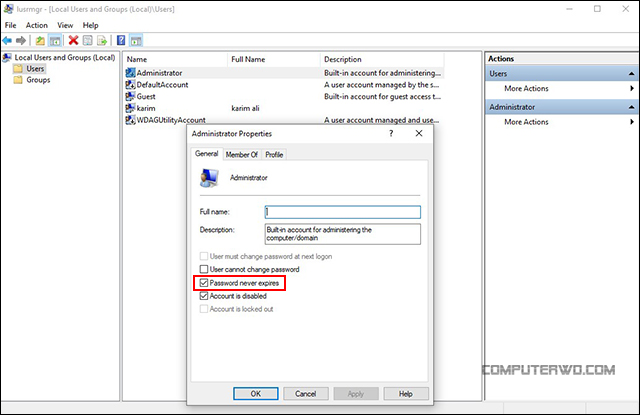The height and width of the screenshot is (415, 640).
Task: Click the red Delete icon in toolbar
Action: [73, 40]
